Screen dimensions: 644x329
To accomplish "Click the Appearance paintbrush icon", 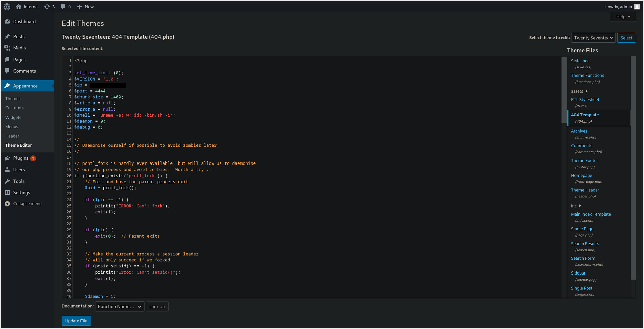I will click(7, 86).
